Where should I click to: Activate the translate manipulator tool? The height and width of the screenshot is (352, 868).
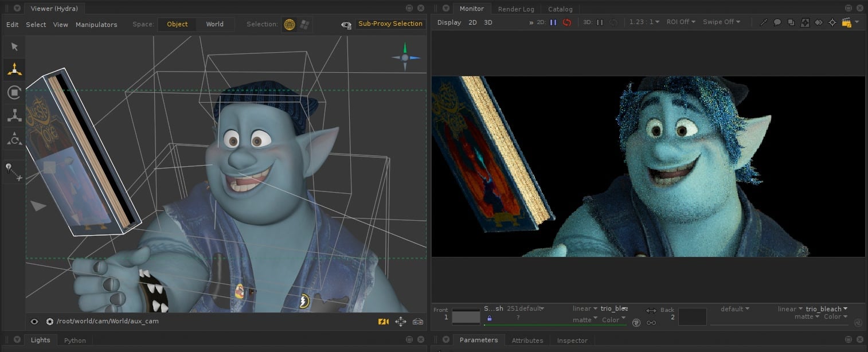pyautogui.click(x=14, y=69)
